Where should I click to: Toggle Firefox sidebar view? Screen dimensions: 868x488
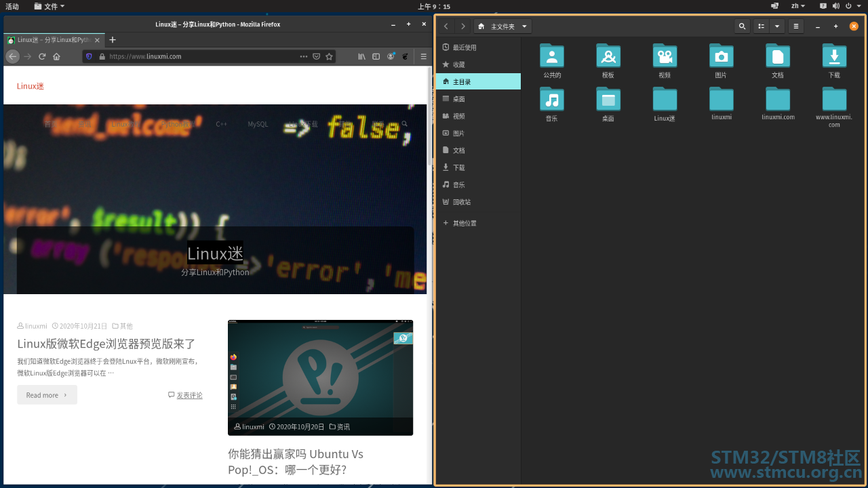tap(376, 56)
